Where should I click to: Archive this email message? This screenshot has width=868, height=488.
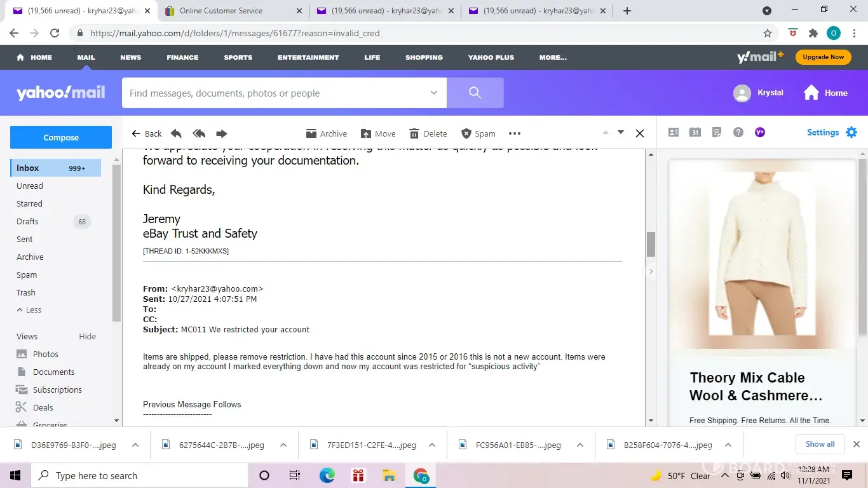pos(327,133)
